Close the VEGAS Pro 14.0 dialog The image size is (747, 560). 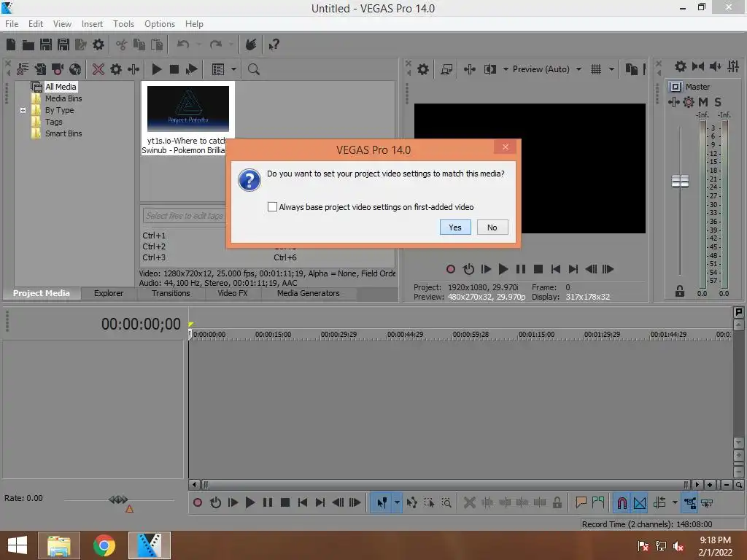(x=505, y=147)
